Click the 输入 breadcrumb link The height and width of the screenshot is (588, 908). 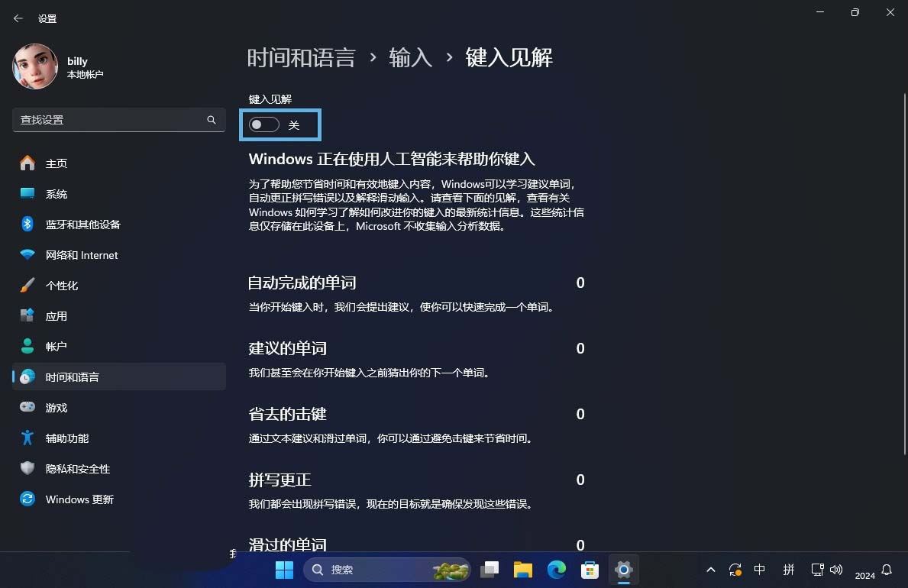pos(411,57)
